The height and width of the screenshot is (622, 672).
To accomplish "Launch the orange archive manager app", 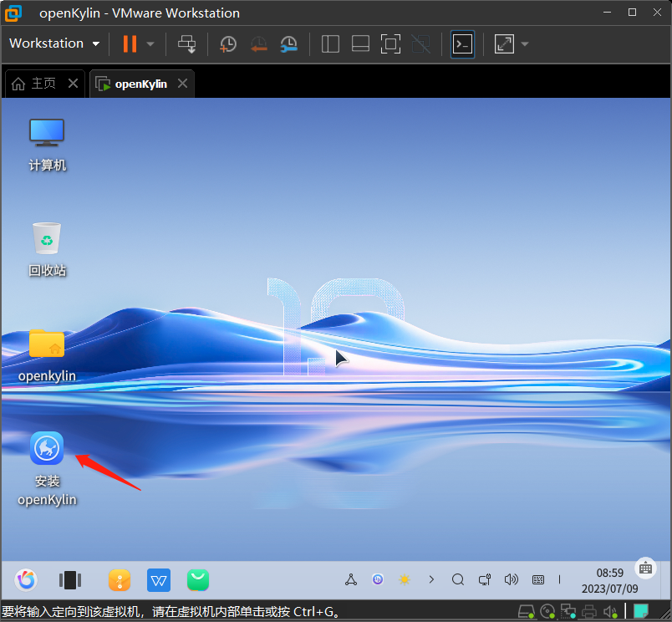I will click(120, 580).
